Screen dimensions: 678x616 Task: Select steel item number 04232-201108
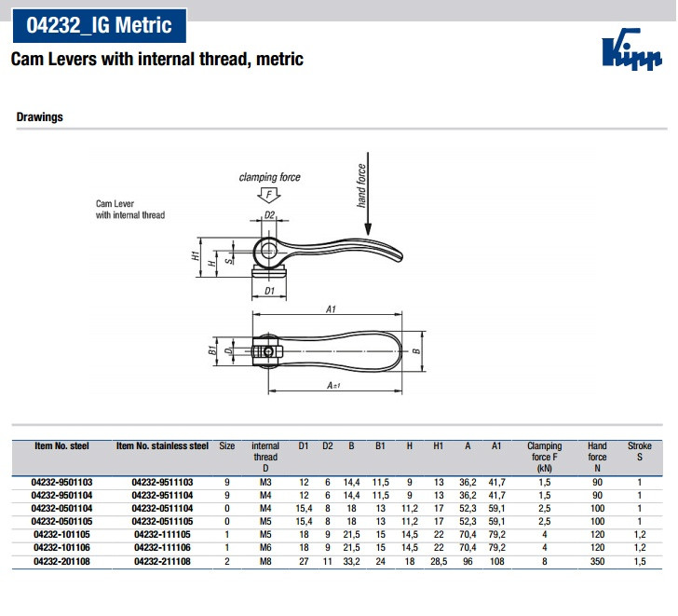click(61, 563)
